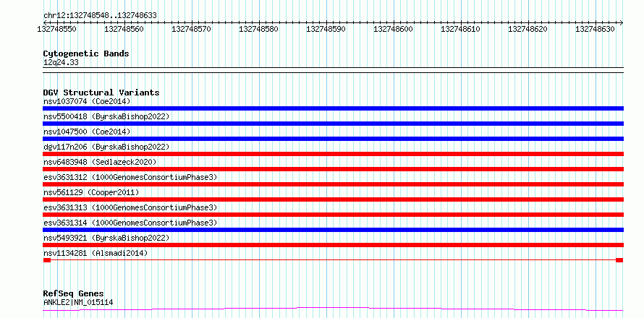Open the esv3631314 1000Genomes variant label

click(130, 223)
